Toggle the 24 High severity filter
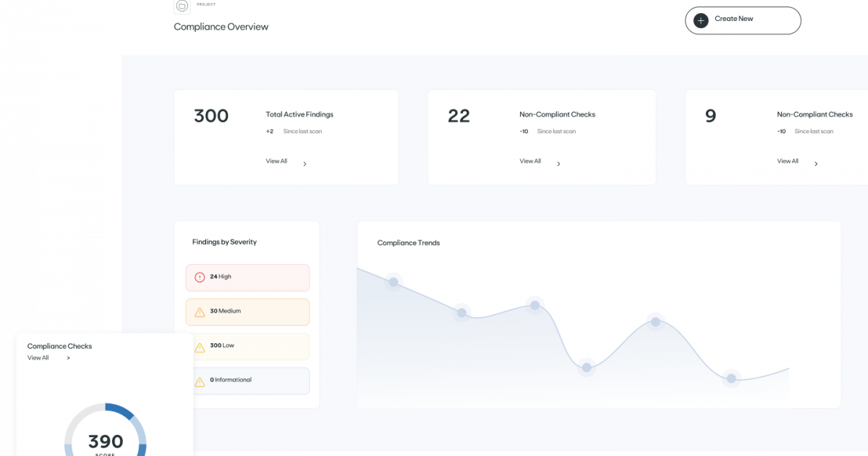Viewport: 868px width, 456px height. pyautogui.click(x=247, y=277)
